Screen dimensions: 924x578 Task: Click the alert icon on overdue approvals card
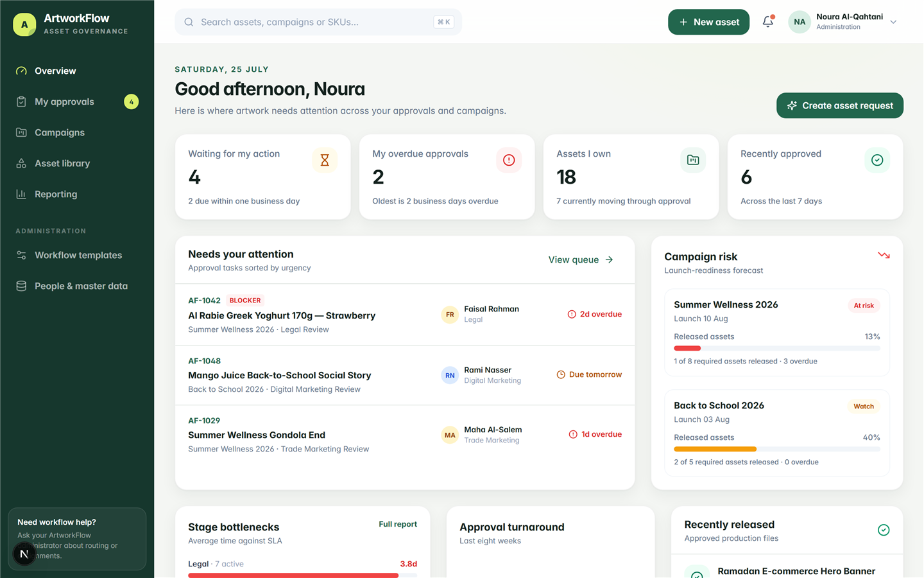(x=509, y=160)
